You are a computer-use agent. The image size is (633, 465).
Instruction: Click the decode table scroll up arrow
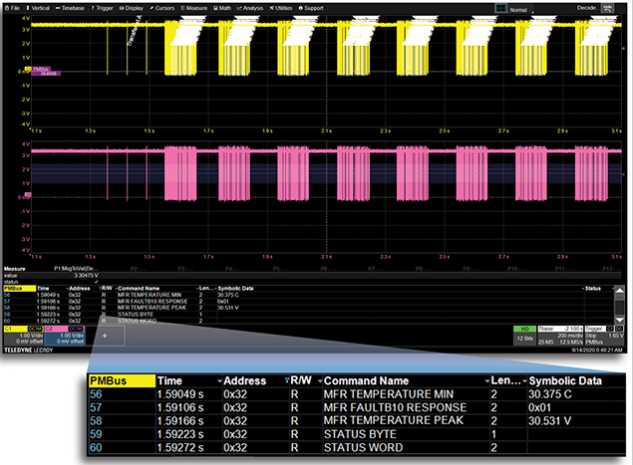click(619, 290)
